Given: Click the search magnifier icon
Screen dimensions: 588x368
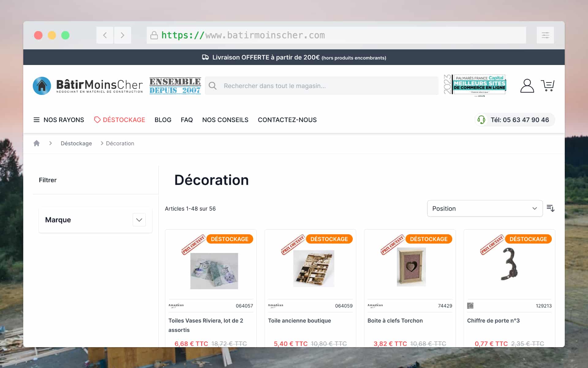Looking at the screenshot, I should click(x=213, y=86).
